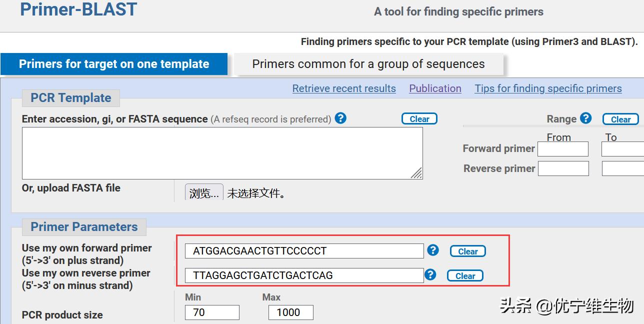
Task: Focus the Reverse primer From range field
Action: point(563,168)
